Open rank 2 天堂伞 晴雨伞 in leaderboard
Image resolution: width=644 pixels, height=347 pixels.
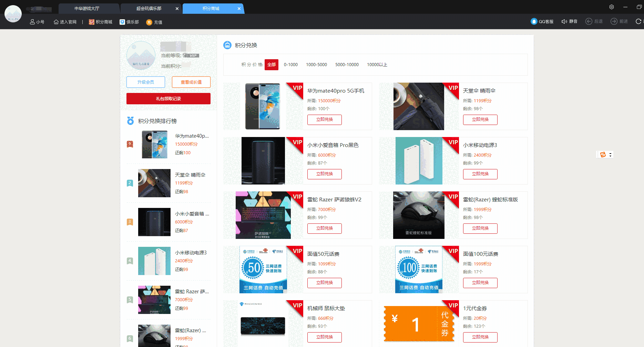(168, 183)
